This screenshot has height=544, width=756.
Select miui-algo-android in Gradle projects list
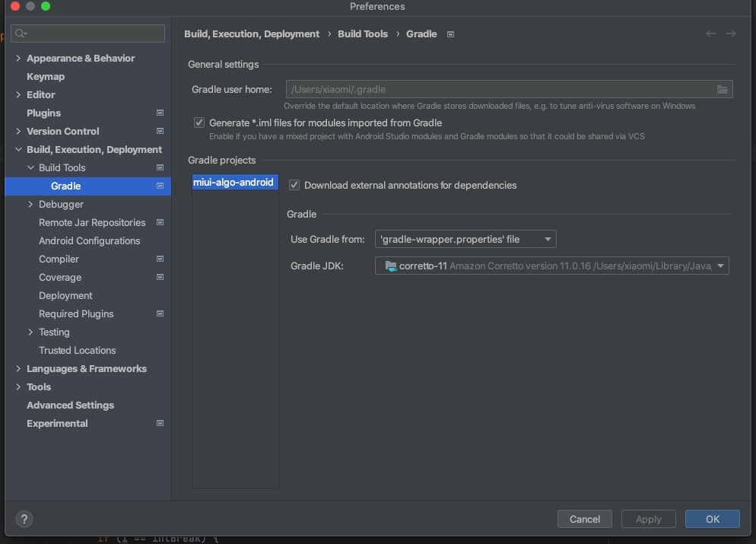pyautogui.click(x=235, y=182)
